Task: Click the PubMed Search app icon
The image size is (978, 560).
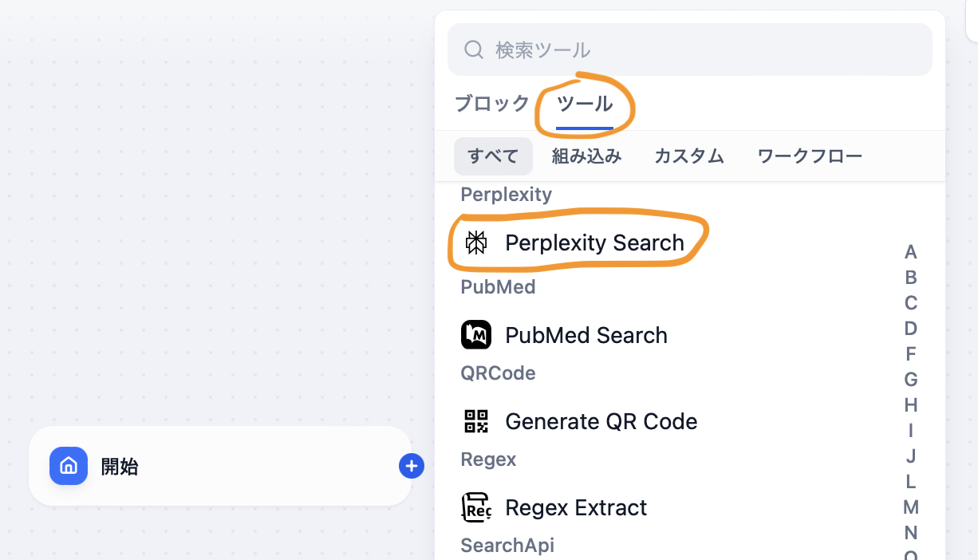Action: point(476,335)
